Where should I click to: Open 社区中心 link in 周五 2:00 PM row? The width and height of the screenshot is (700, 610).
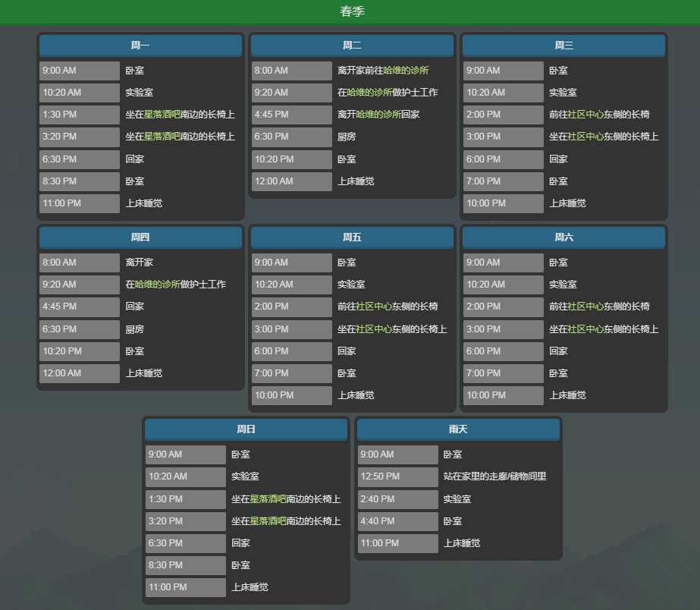click(x=374, y=307)
